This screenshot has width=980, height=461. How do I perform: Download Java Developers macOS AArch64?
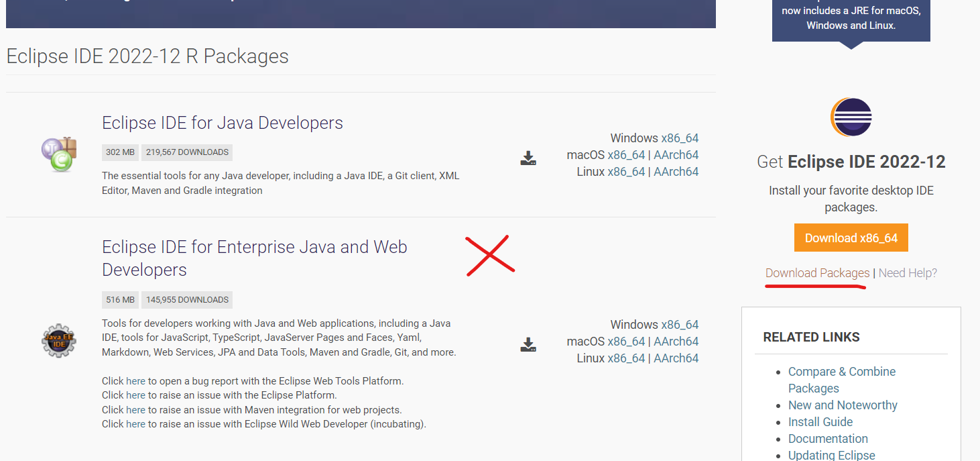[676, 155]
